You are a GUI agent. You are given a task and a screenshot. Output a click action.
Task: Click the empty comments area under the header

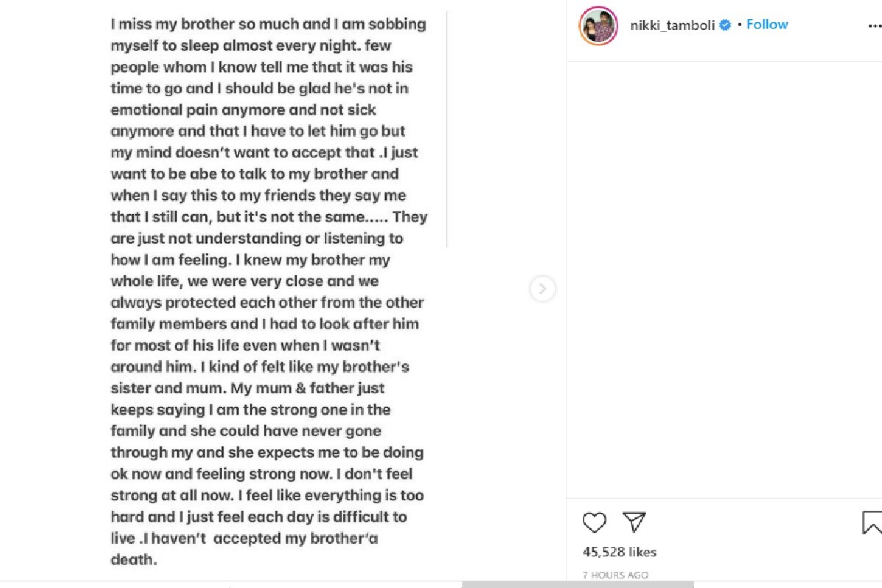pos(724,279)
